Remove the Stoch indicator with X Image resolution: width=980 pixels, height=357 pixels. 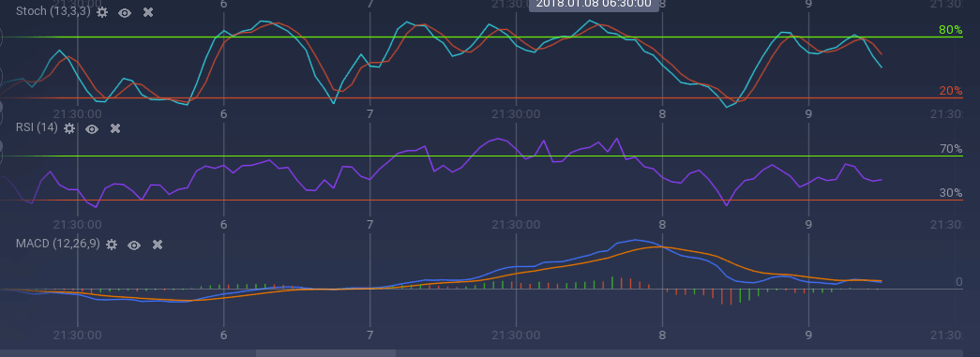tap(148, 12)
